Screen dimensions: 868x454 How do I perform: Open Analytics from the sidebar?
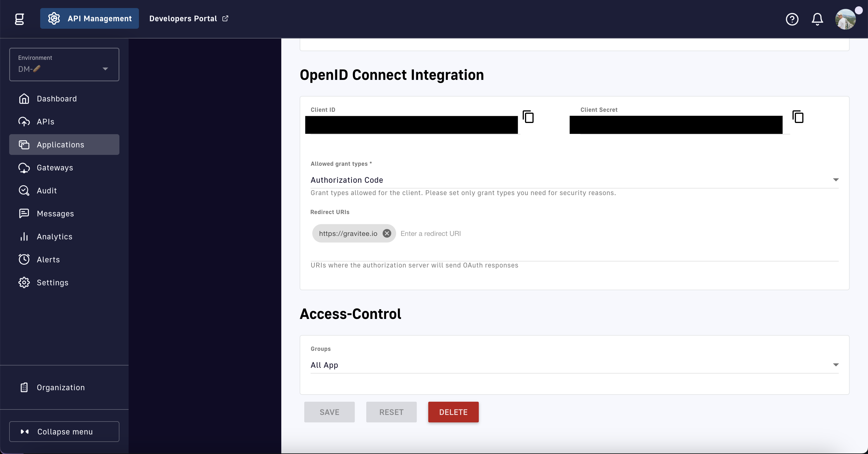click(x=55, y=236)
